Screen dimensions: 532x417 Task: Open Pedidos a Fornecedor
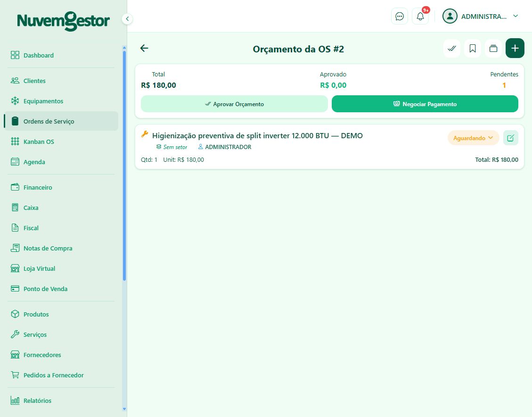point(61,375)
